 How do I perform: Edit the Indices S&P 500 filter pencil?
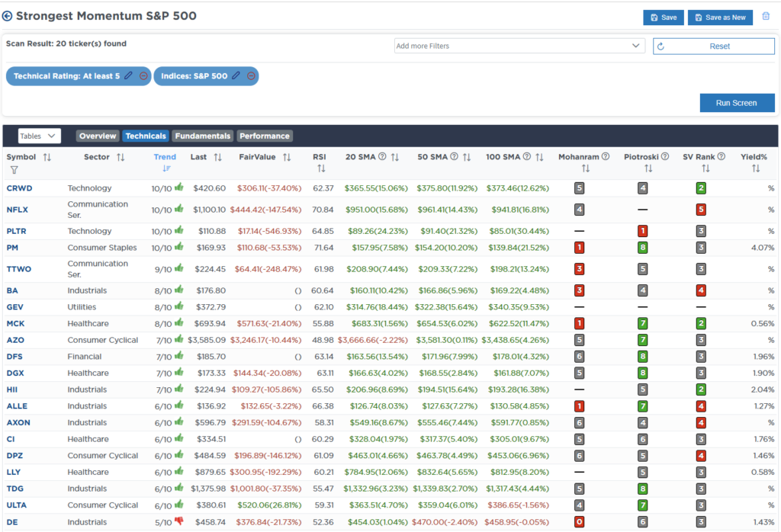click(x=236, y=75)
